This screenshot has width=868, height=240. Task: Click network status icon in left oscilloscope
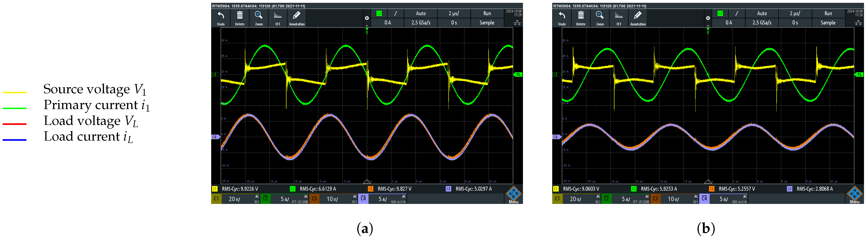point(517,23)
